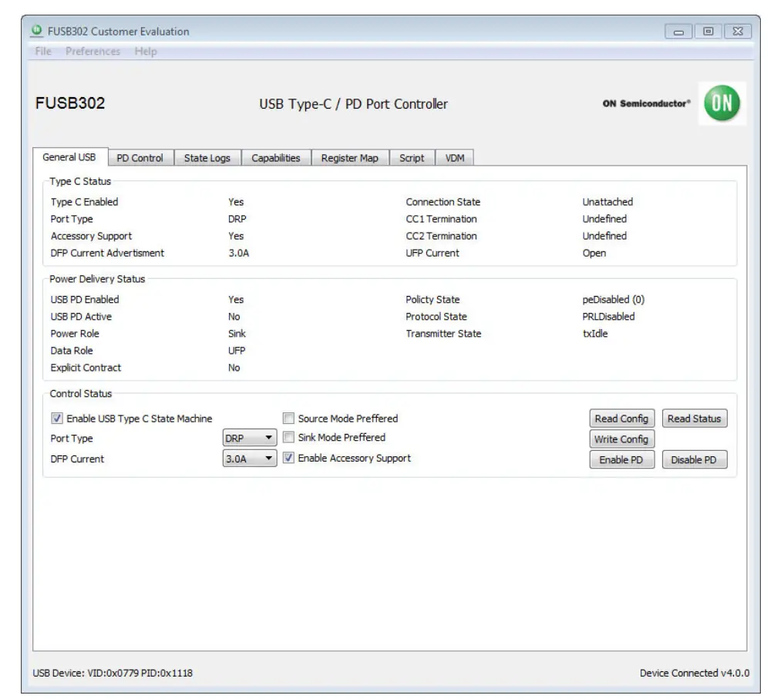Click the FUSB302 application icon in title bar
Viewport: 784px width, 699px height.
click(x=35, y=32)
